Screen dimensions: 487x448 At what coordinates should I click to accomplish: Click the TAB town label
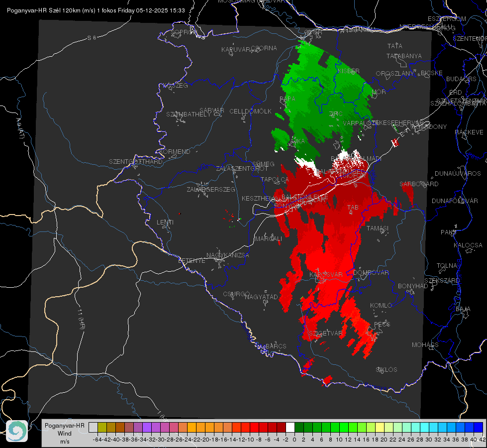tap(353, 208)
